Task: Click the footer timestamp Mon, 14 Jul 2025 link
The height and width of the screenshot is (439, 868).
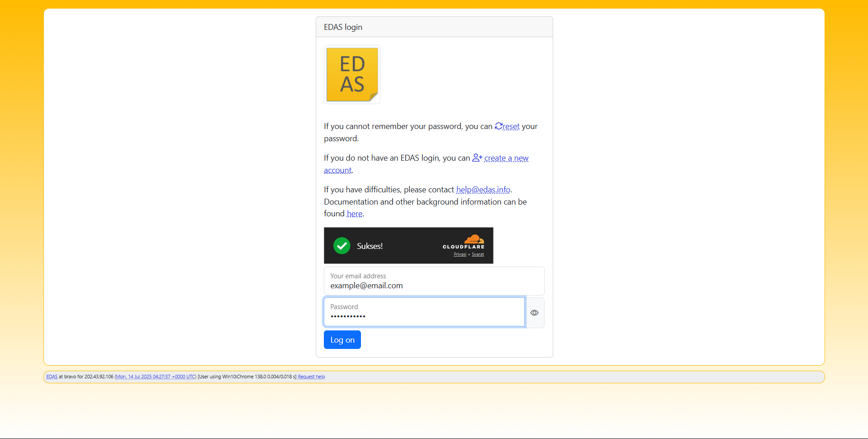Action: tap(155, 377)
